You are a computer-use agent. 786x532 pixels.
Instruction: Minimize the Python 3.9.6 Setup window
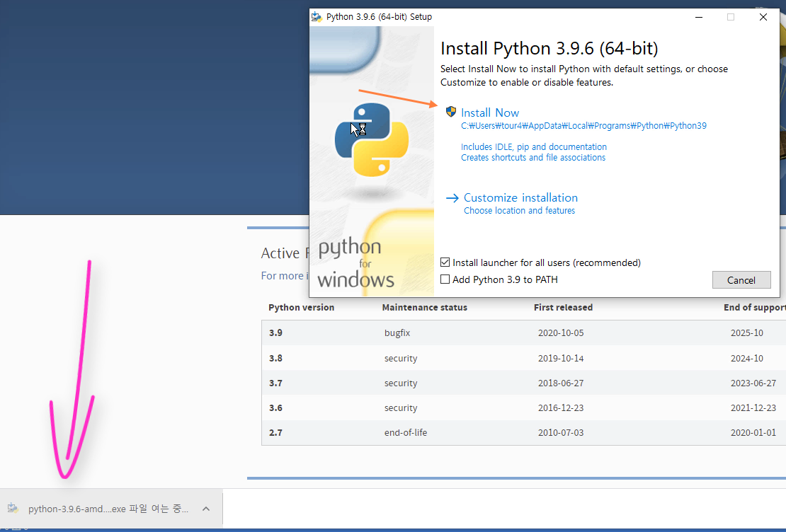pos(699,17)
